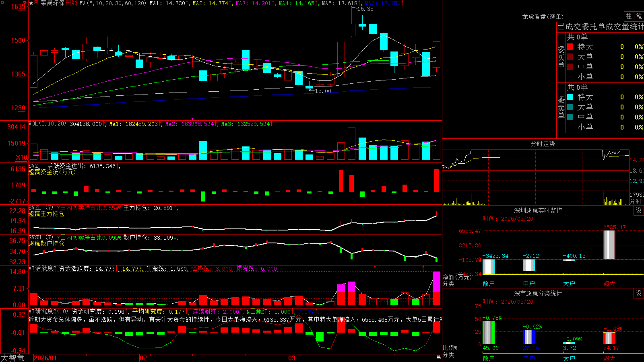
Task: Click the 大户 ratio value 3.72
Action: (570, 348)
